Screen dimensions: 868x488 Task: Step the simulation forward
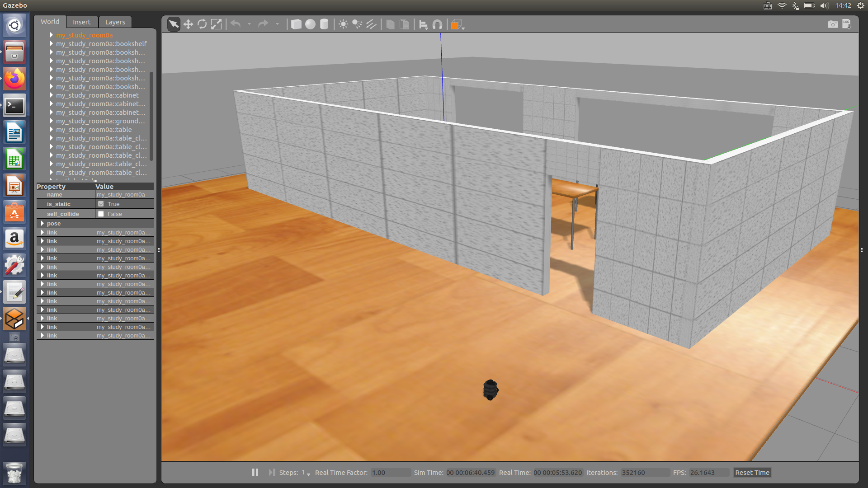[272, 473]
